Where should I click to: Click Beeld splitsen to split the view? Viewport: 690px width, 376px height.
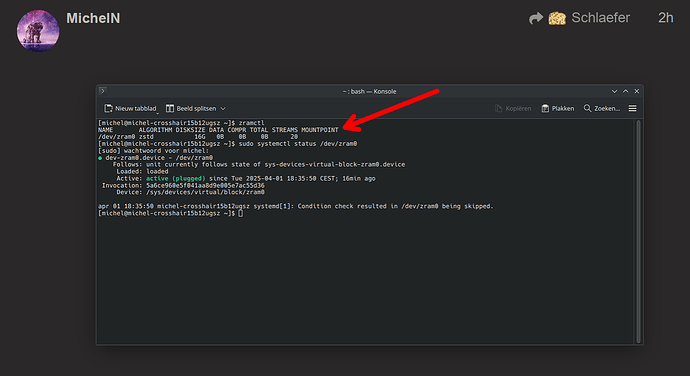[196, 108]
